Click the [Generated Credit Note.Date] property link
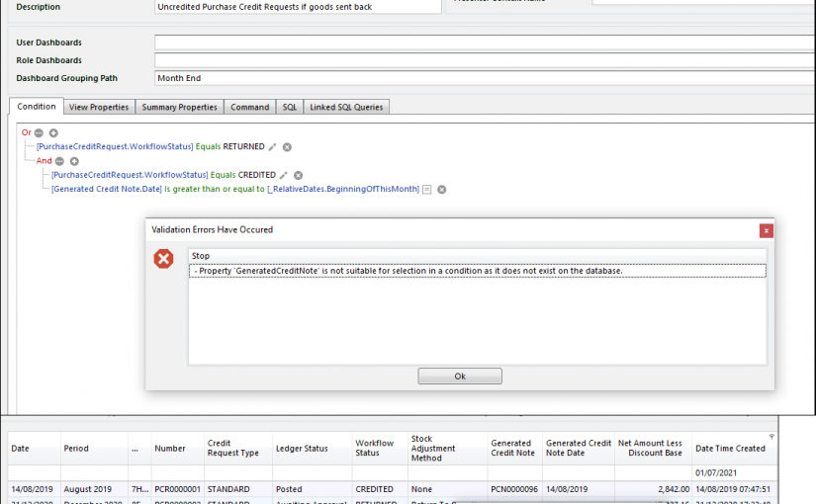This screenshot has width=816, height=504. click(107, 189)
